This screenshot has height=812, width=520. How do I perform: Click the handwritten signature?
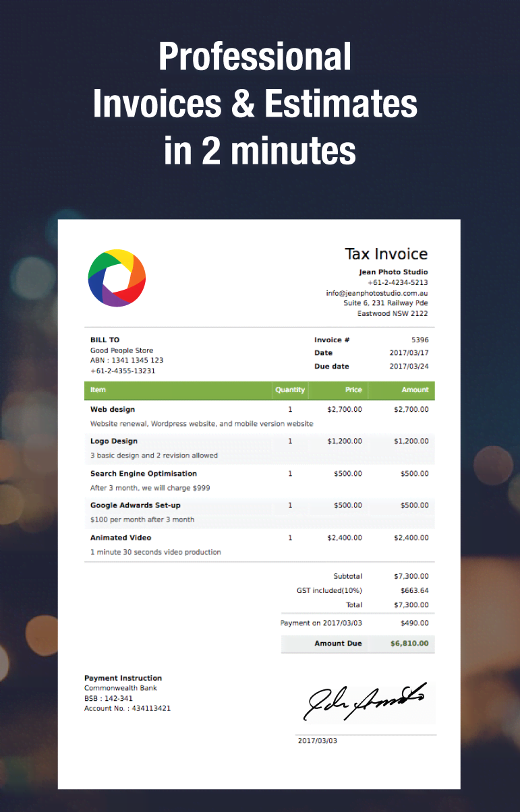point(365,701)
